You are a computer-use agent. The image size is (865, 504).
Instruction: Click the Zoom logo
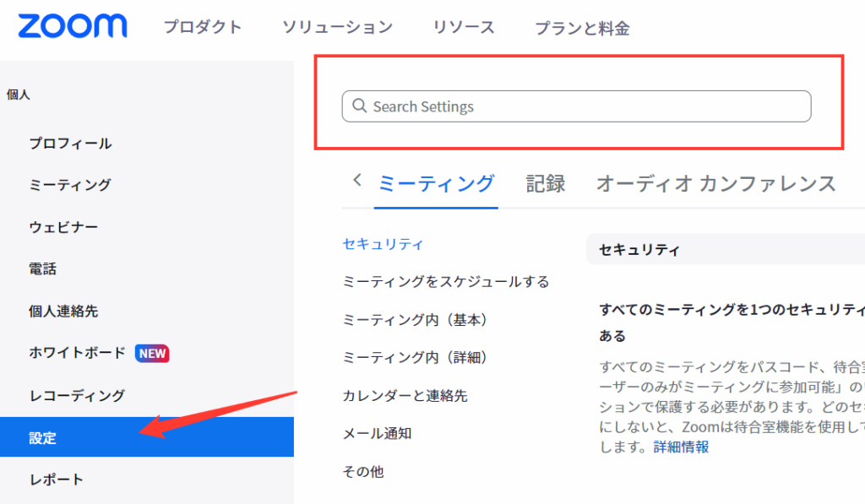coord(73,26)
